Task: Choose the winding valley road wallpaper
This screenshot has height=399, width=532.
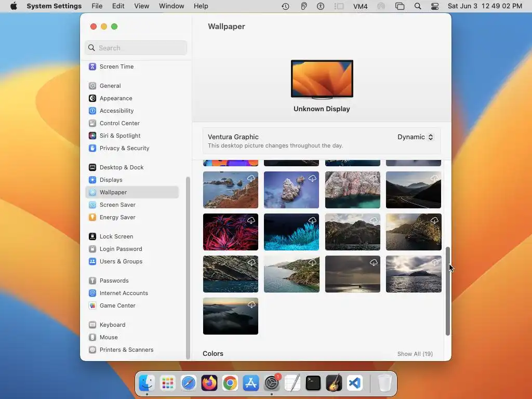Action: (x=414, y=190)
